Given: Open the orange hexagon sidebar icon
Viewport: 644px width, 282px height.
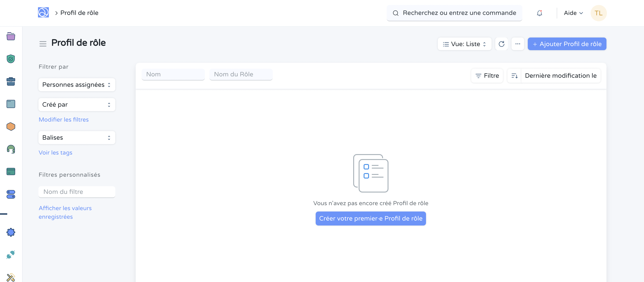Looking at the screenshot, I should click(x=11, y=127).
